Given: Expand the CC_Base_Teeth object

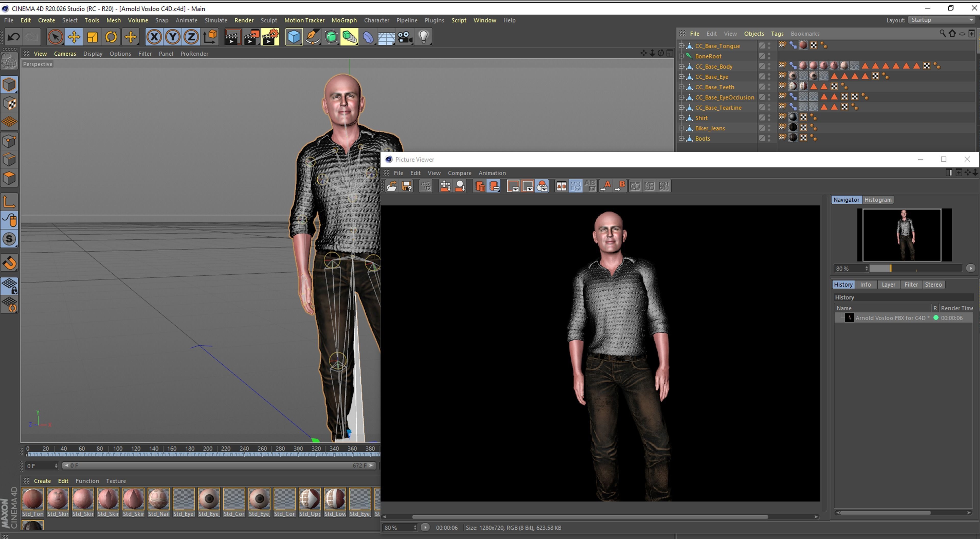Looking at the screenshot, I should 681,87.
